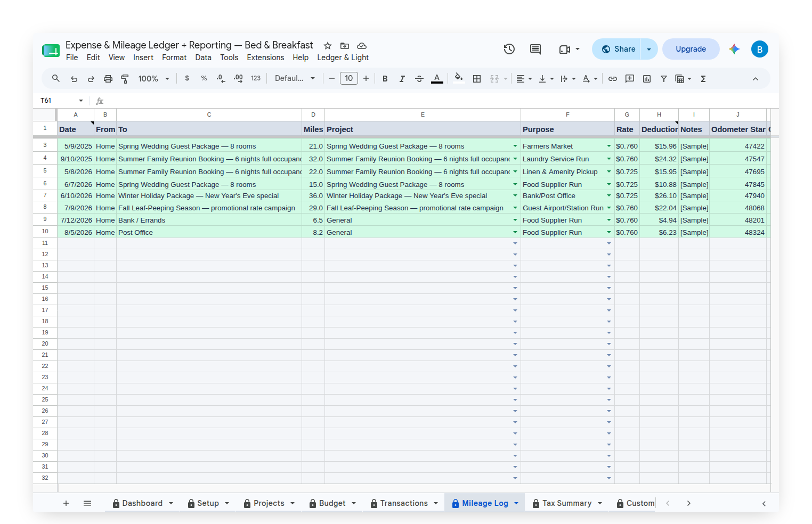Open Purpose dropdown for Farmers Market row
Viewport: 812px width, 524px height.
609,146
